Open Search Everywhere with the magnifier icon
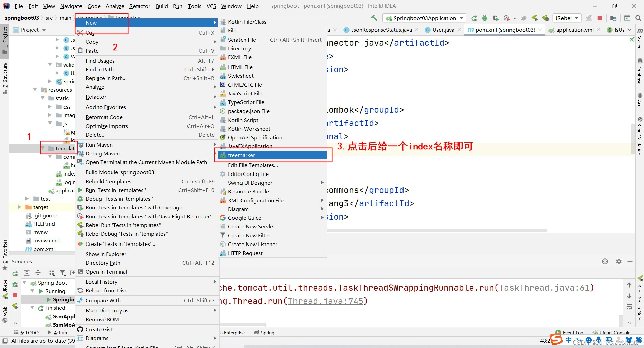Screen dimensions: 644x348 638,18
